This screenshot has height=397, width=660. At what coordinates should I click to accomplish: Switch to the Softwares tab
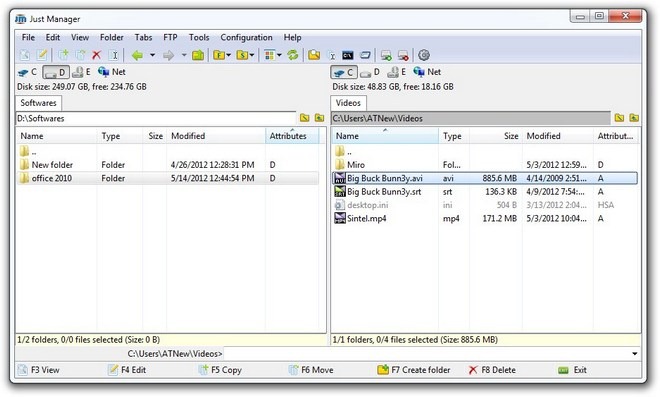pyautogui.click(x=38, y=103)
